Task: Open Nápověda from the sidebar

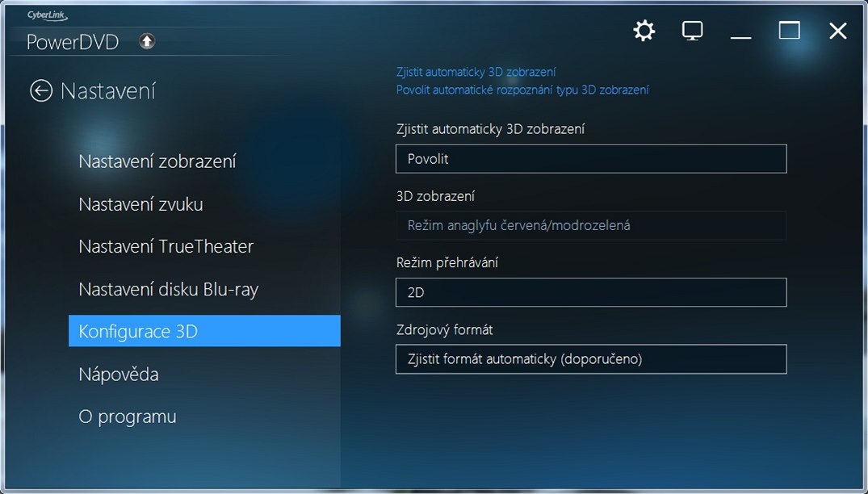Action: (119, 375)
